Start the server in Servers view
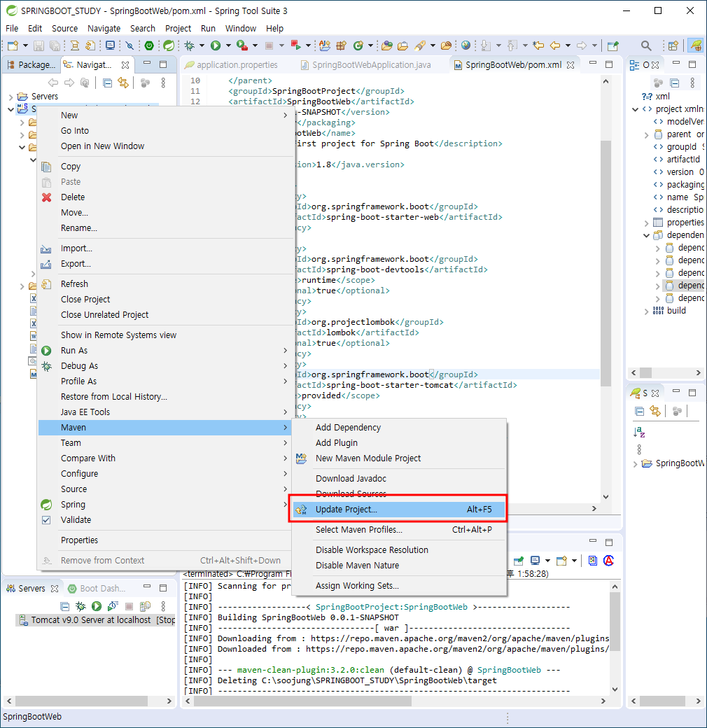This screenshot has width=707, height=728. (97, 606)
